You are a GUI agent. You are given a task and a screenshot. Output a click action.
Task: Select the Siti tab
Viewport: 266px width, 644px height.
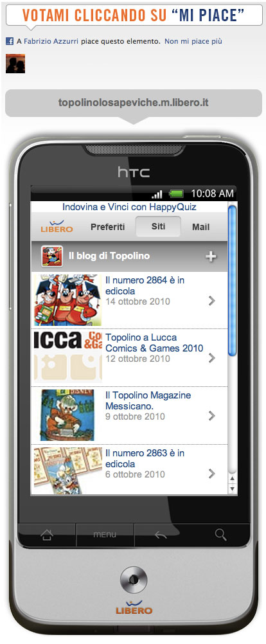(x=159, y=226)
